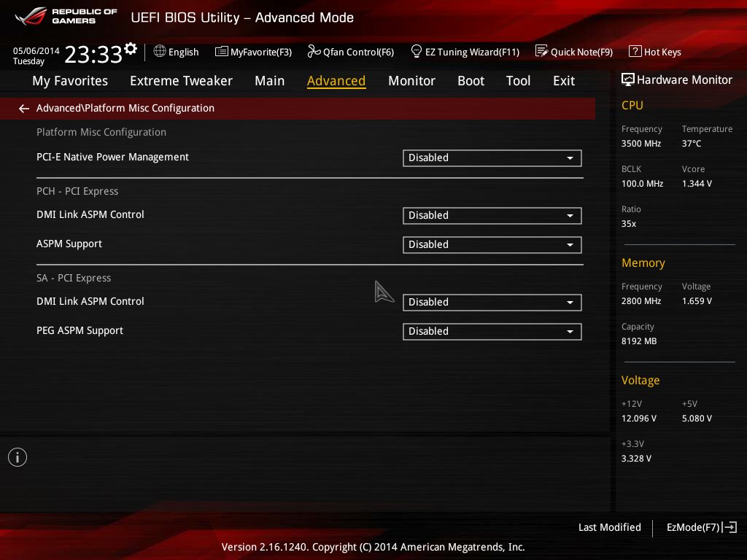Click the Hardware Monitor screen icon
Image resolution: width=747 pixels, height=560 pixels.
628,79
